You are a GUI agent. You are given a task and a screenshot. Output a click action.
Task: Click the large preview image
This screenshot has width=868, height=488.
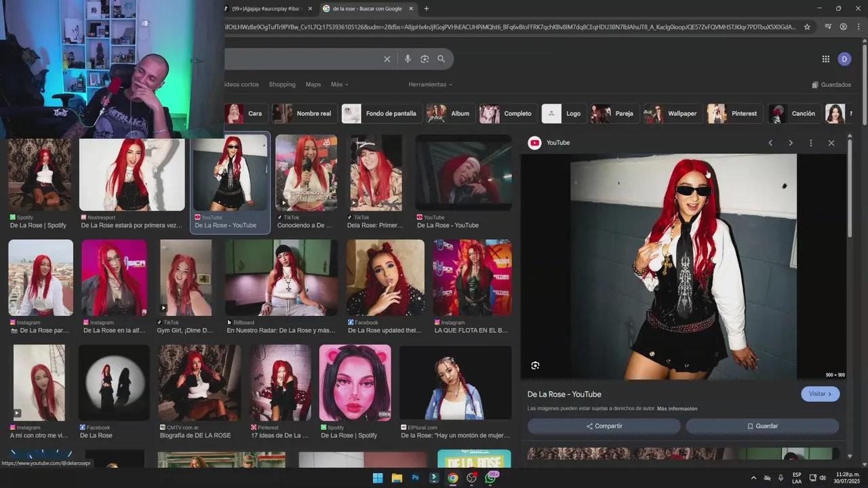[x=684, y=266]
